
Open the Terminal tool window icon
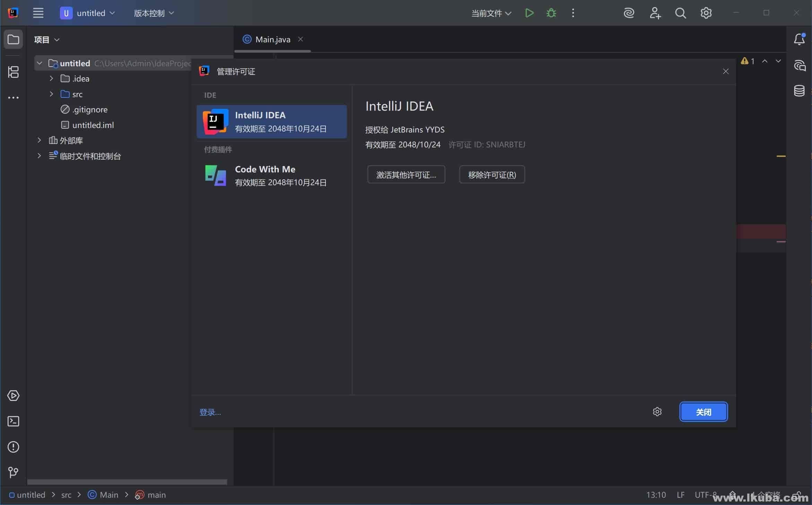point(13,421)
